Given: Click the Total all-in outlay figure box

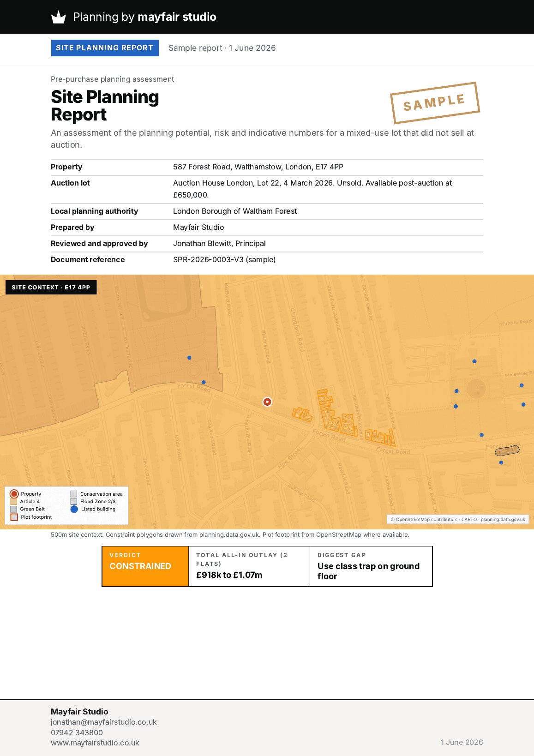Looking at the screenshot, I should coord(249,566).
